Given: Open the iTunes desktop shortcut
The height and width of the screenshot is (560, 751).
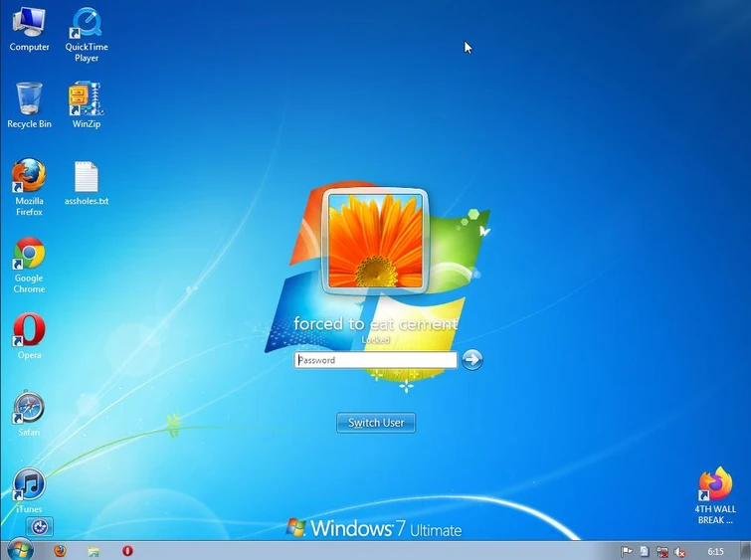Looking at the screenshot, I should point(29,490).
